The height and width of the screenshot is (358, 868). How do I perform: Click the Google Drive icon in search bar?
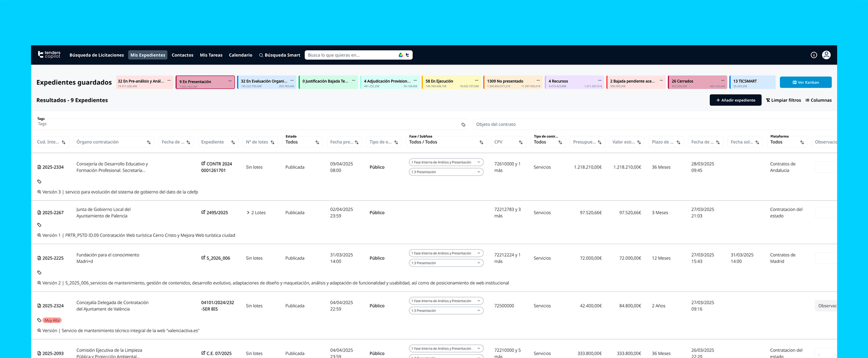pyautogui.click(x=400, y=55)
